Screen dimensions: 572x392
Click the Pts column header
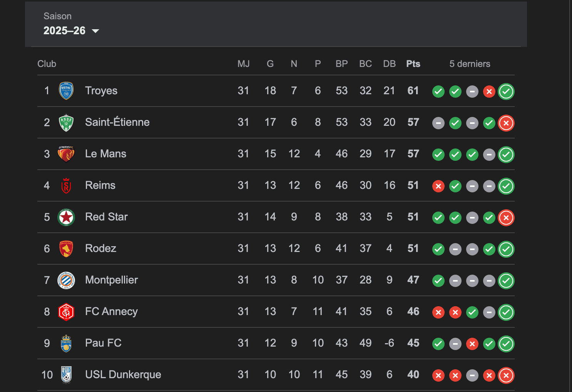pyautogui.click(x=413, y=64)
